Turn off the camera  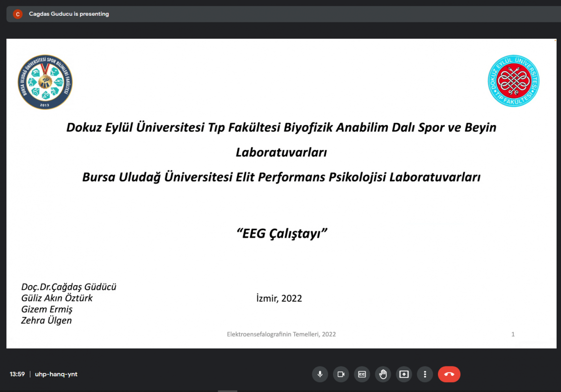(x=341, y=374)
